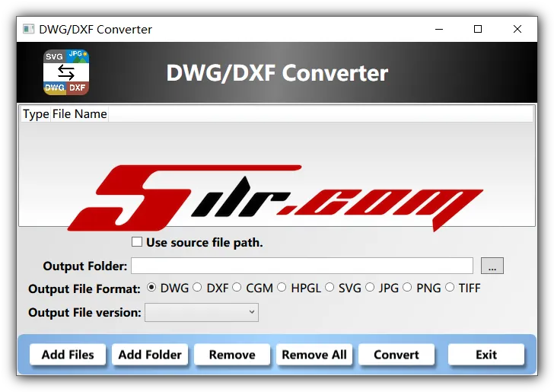Enable the Use source file path checkbox
Image resolution: width=554 pixels, height=392 pixels.
coord(137,242)
